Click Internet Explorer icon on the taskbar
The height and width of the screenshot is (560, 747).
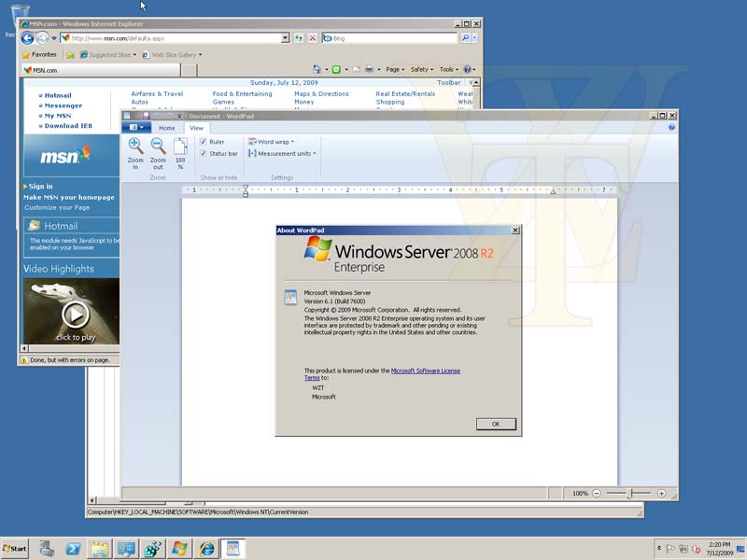click(206, 549)
